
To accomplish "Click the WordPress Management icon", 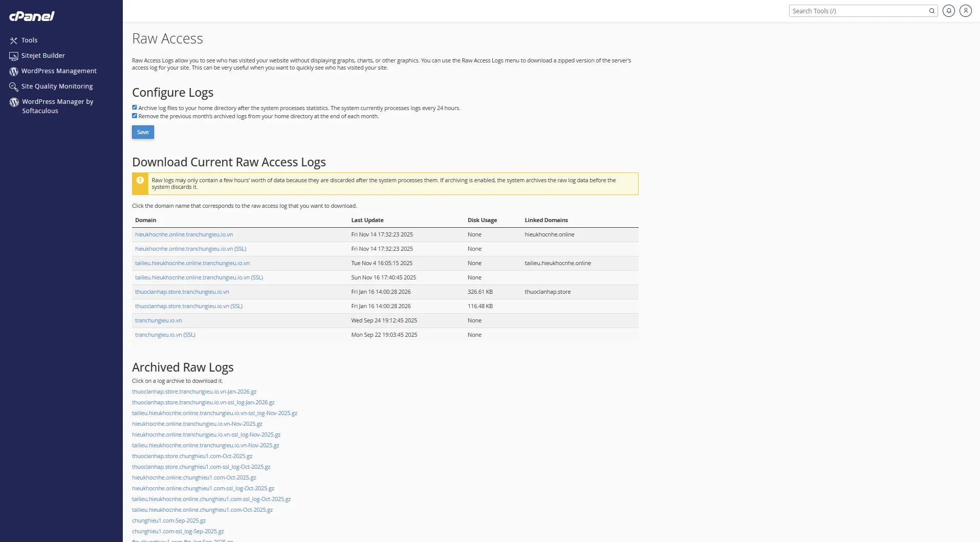I will tap(13, 71).
